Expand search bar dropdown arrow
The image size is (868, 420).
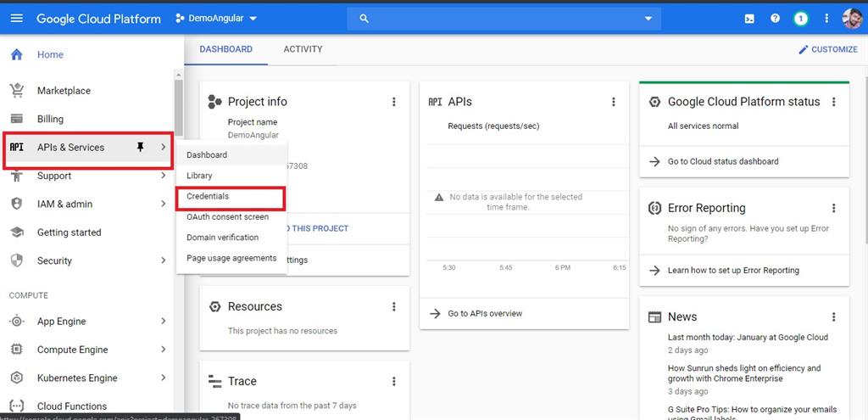[x=648, y=19]
